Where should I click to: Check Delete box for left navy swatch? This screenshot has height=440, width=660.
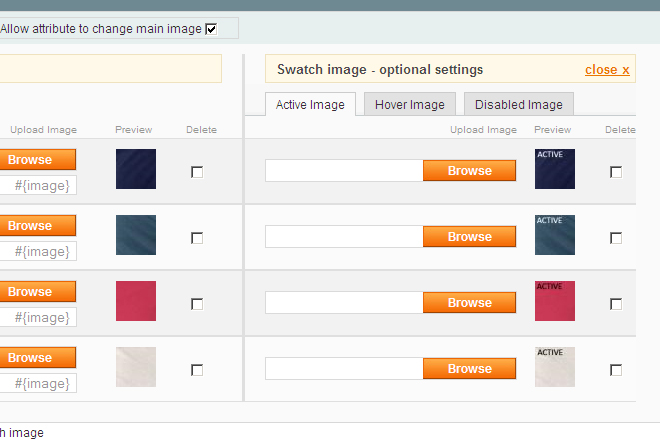tap(197, 172)
